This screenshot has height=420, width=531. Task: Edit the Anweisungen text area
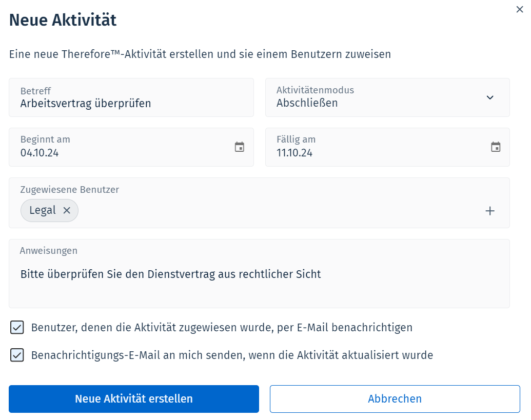point(259,274)
